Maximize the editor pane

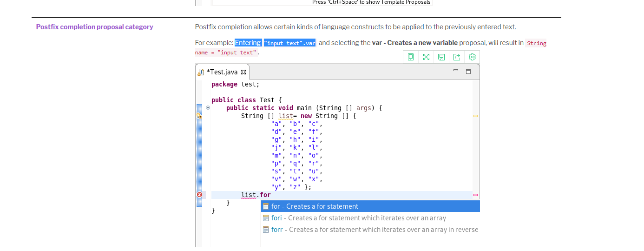(468, 72)
